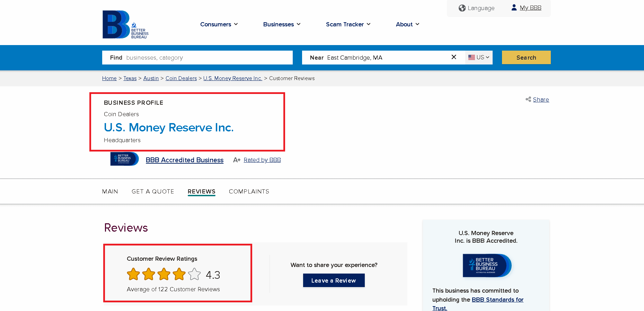Open the Language selector
This screenshot has width=644, height=311.
pos(477,8)
